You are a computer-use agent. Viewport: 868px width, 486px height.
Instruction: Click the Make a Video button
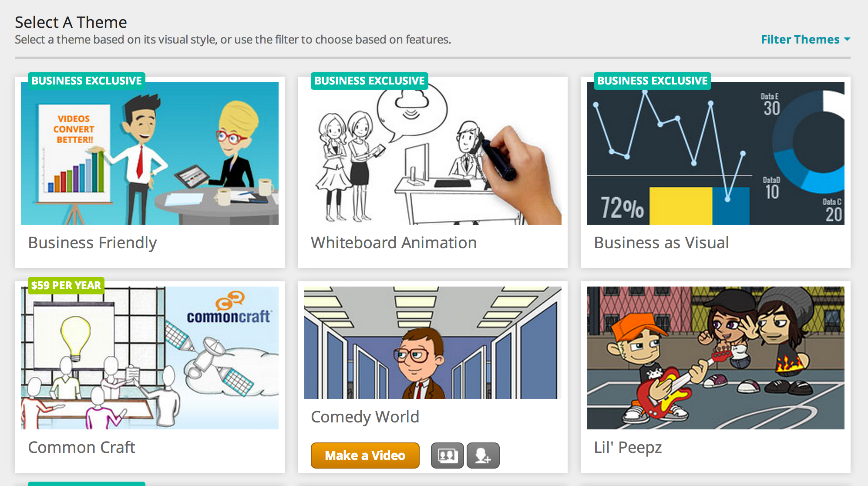[x=365, y=456]
